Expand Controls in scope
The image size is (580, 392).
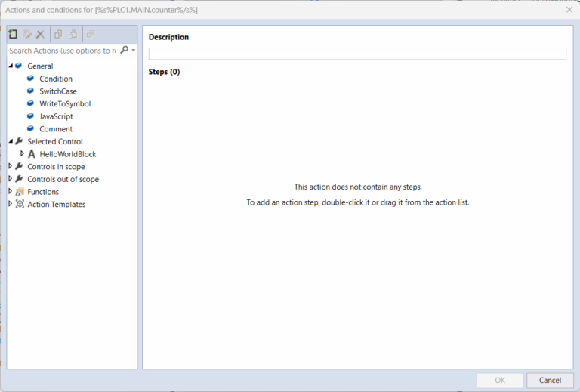click(11, 167)
